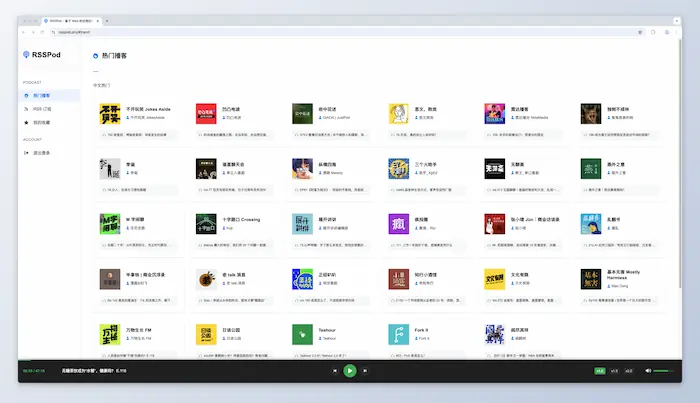This screenshot has height=403, width=700.
Task: Skip to next track in player bar
Action: (x=365, y=370)
